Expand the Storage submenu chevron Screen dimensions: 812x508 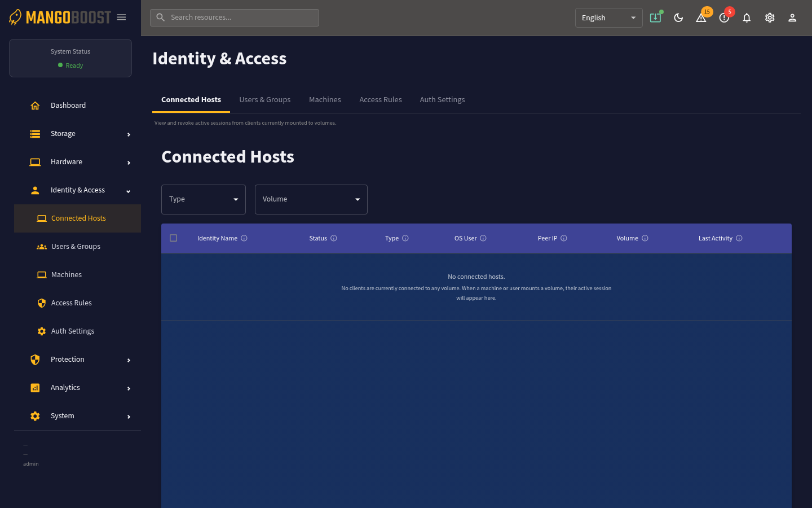(x=129, y=134)
